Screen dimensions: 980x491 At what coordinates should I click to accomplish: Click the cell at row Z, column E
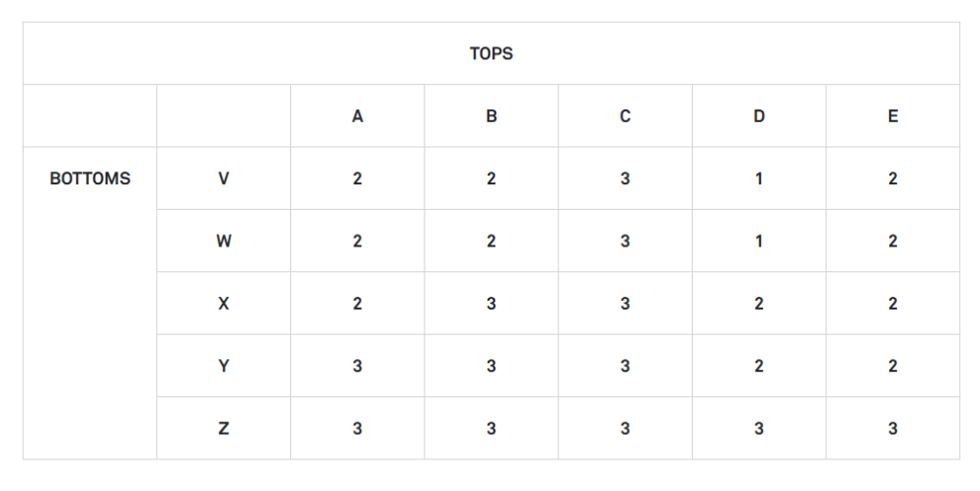pos(892,429)
